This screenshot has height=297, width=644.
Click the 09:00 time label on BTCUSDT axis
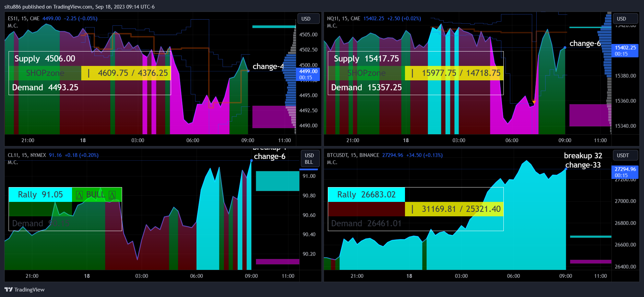pos(565,276)
